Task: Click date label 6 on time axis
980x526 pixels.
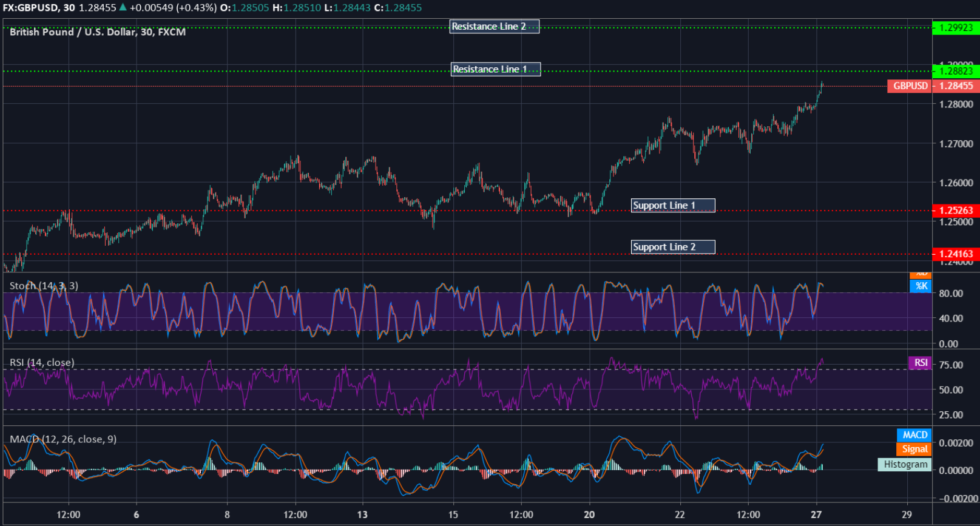Action: [137, 514]
